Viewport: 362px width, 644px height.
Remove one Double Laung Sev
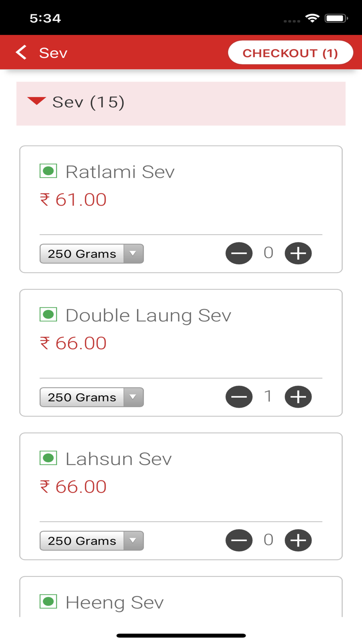click(239, 397)
